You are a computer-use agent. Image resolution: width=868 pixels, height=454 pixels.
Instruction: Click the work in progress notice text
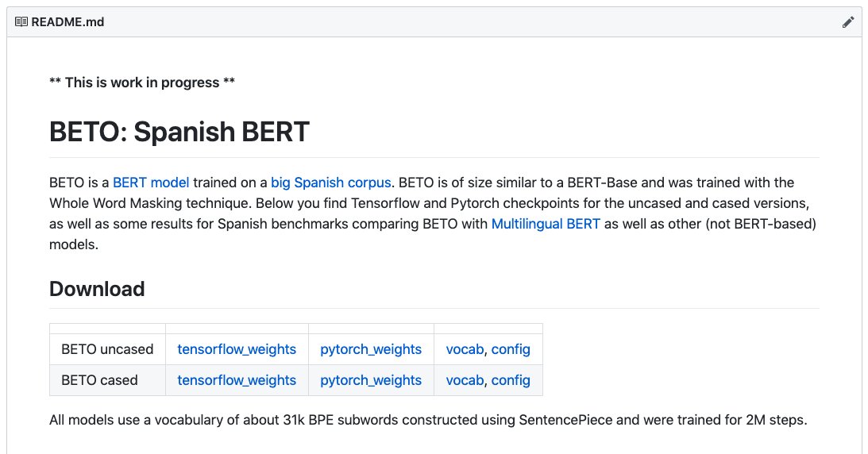[x=142, y=83]
